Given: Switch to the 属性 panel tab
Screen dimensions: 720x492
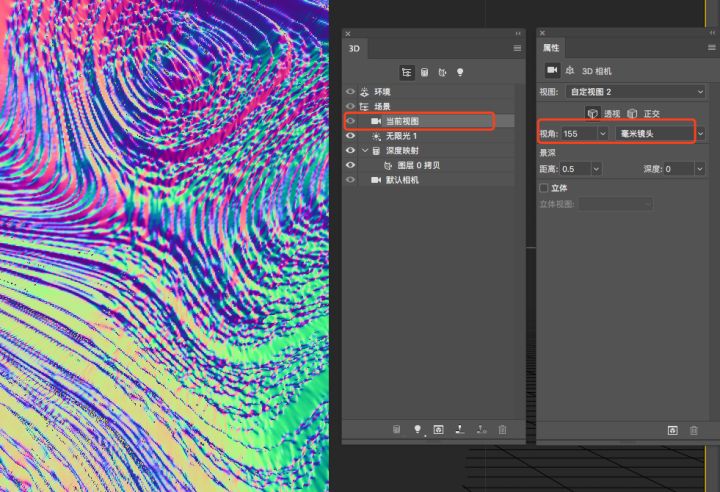Looking at the screenshot, I should pyautogui.click(x=551, y=48).
